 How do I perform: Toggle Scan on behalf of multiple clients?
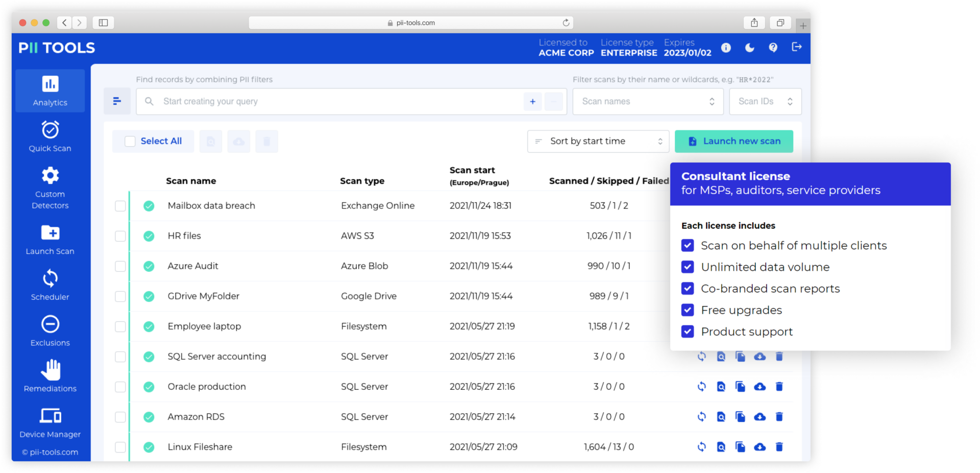[688, 246]
